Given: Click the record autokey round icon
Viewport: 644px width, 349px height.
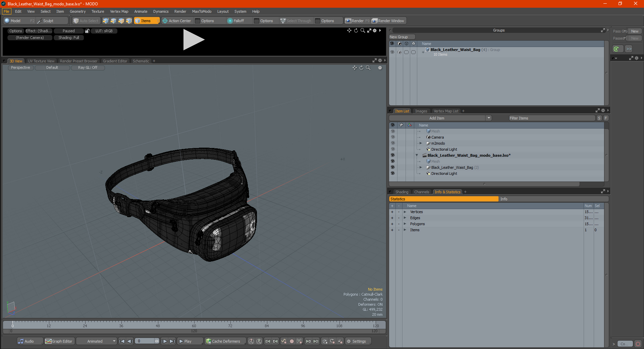Looking at the screenshot, I should 292,341.
